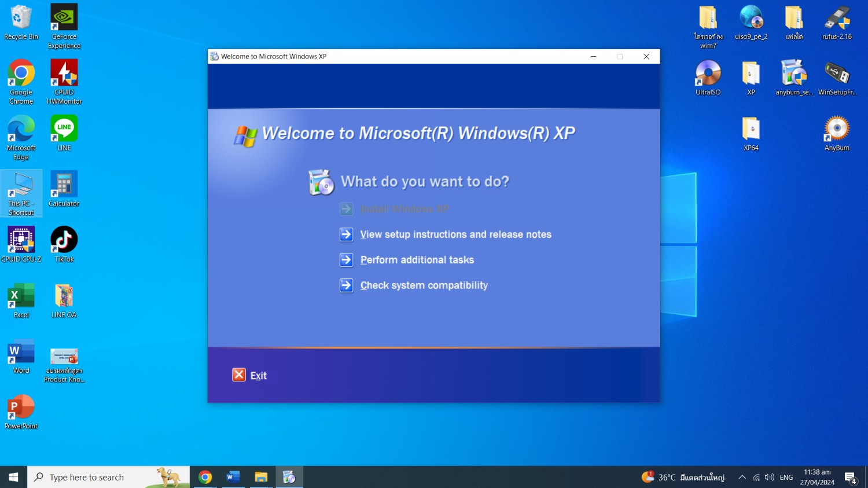Click the title bar icon of XP setup window
Screen dimensions: 868x488
(214, 56)
